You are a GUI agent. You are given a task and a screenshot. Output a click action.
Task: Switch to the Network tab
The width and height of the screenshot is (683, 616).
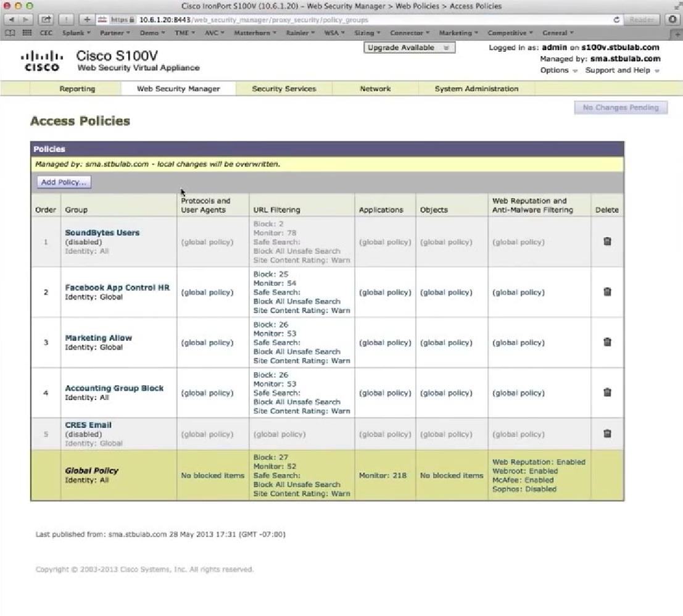tap(375, 88)
